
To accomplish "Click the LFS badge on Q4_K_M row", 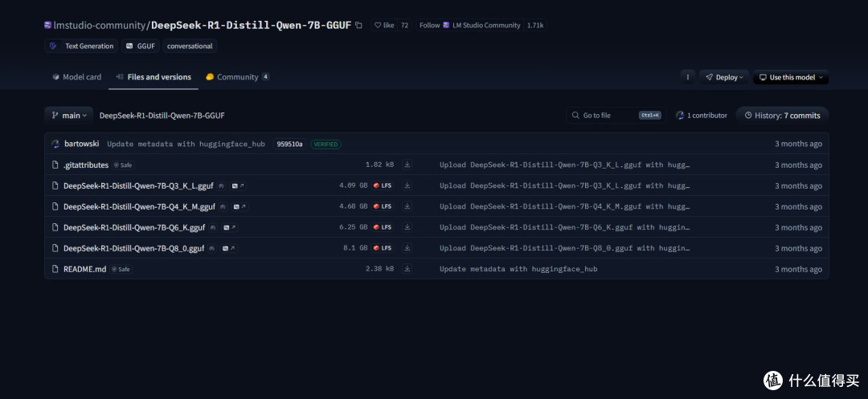I will [x=383, y=206].
